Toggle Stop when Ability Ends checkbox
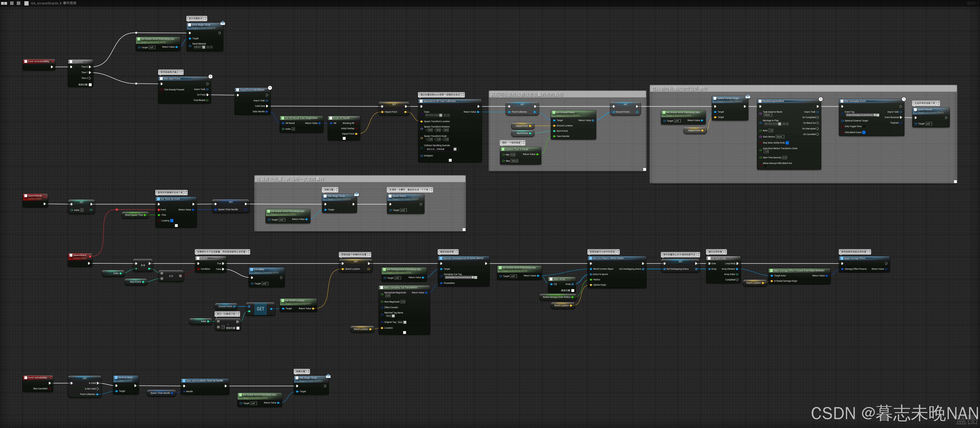The width and height of the screenshot is (980, 428). [787, 143]
